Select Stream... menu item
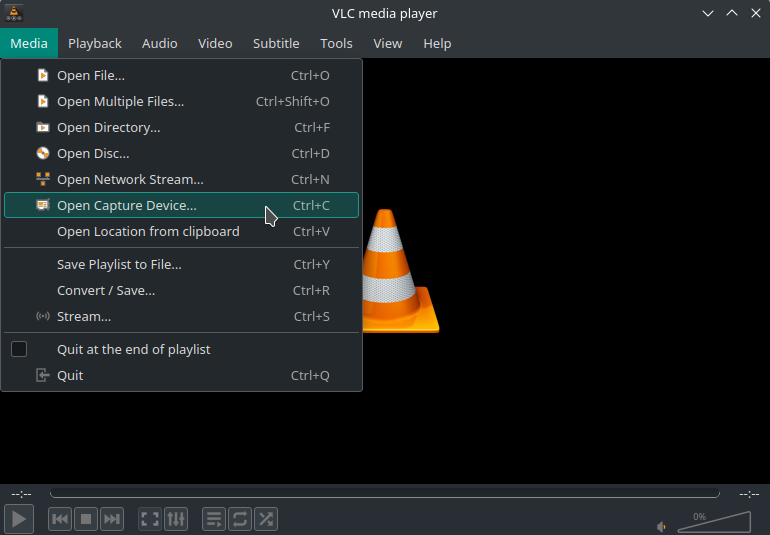 (x=182, y=316)
